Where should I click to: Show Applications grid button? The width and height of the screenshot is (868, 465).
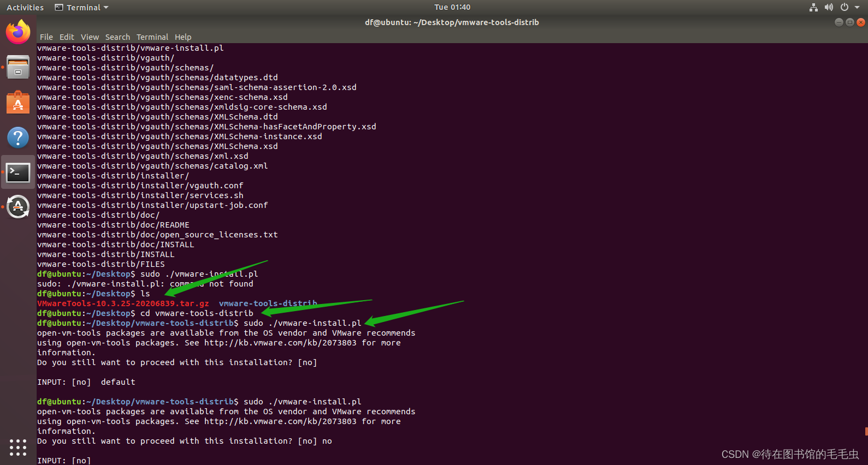[18, 447]
